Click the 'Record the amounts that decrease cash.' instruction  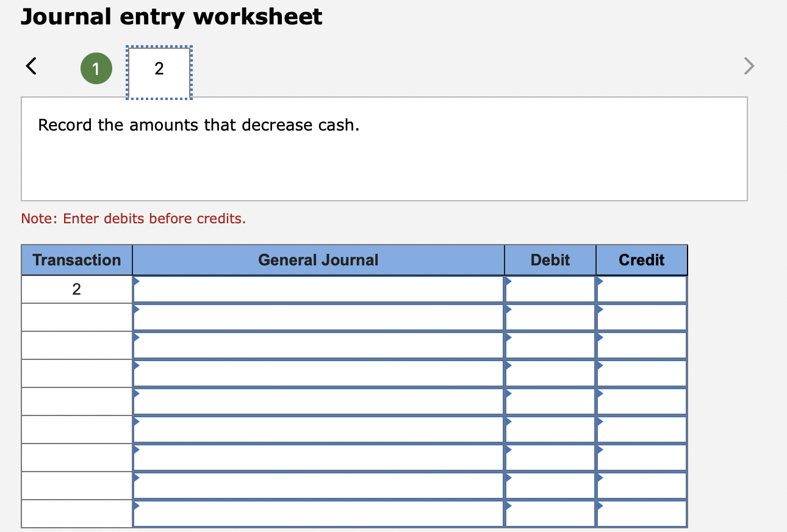[199, 126]
